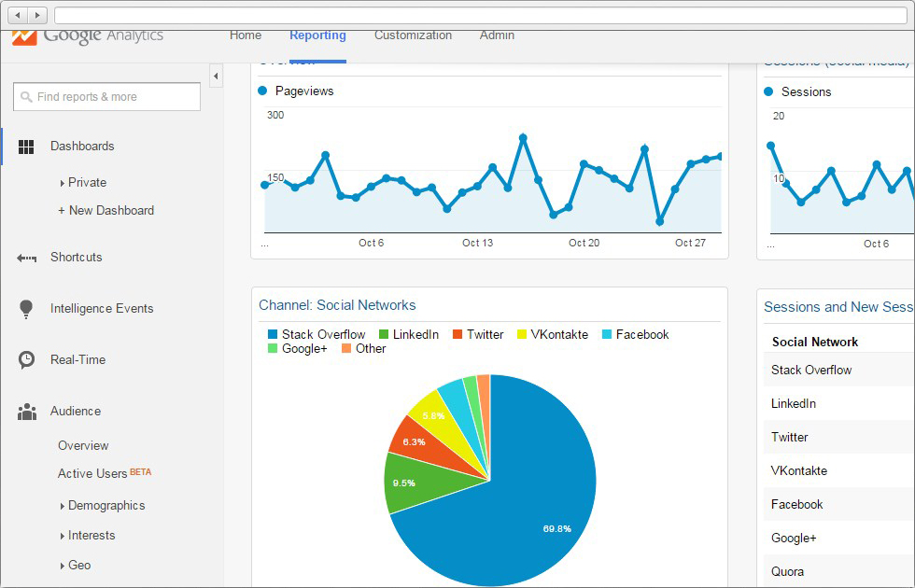Click the Oct 13 label on Pageviews chart
The width and height of the screenshot is (915, 588).
click(x=477, y=243)
